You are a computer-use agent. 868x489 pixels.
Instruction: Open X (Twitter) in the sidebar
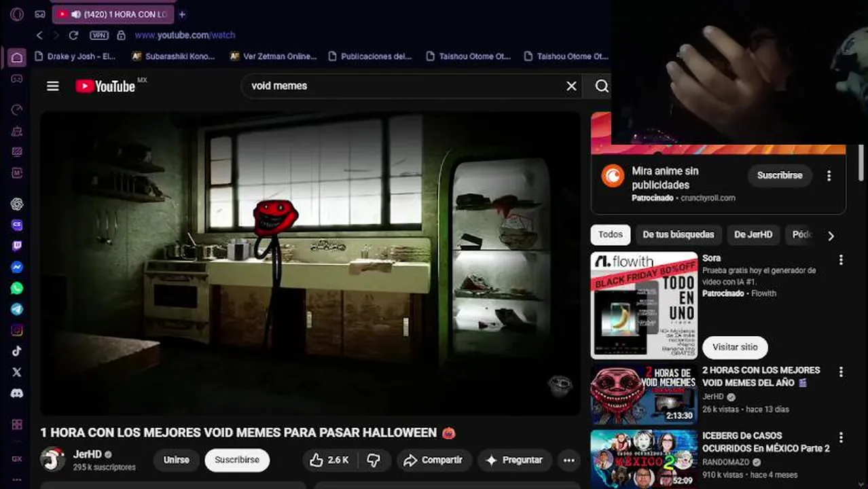17,372
